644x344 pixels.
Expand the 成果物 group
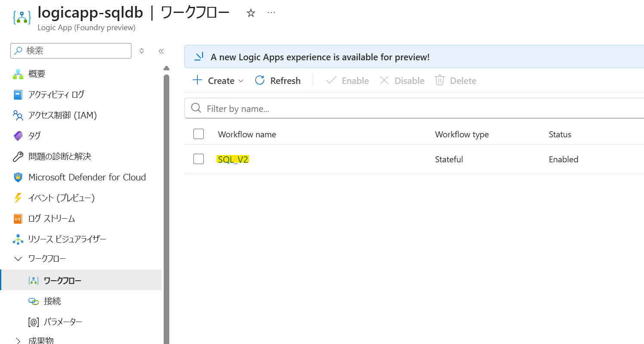click(18, 341)
